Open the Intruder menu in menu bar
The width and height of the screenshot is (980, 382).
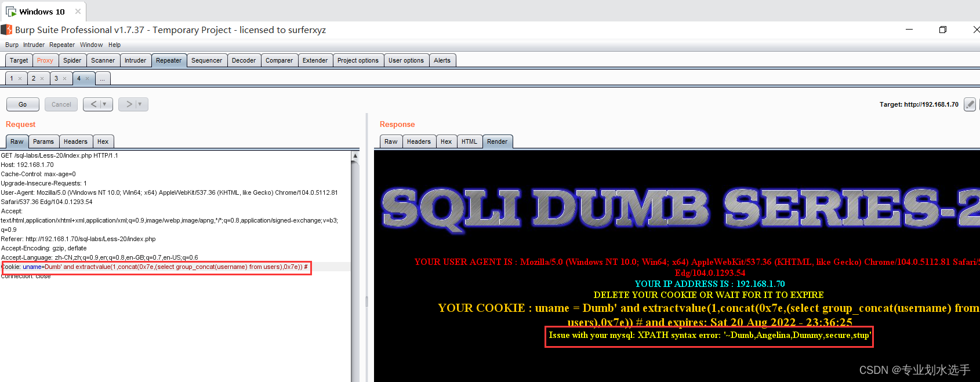point(34,45)
